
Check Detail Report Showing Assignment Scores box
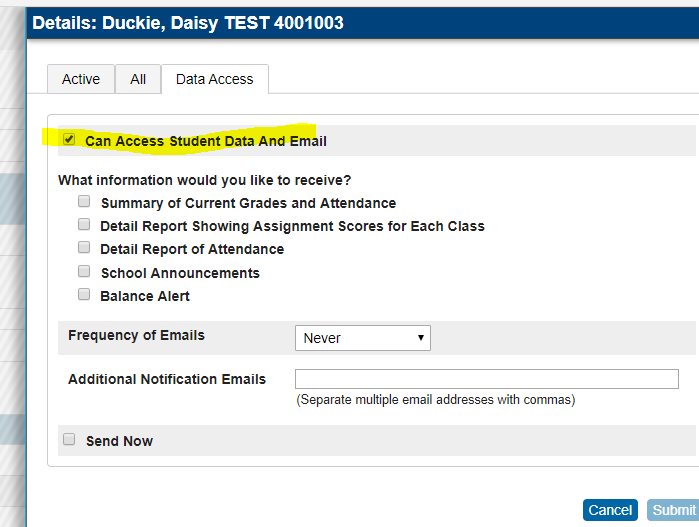click(85, 226)
